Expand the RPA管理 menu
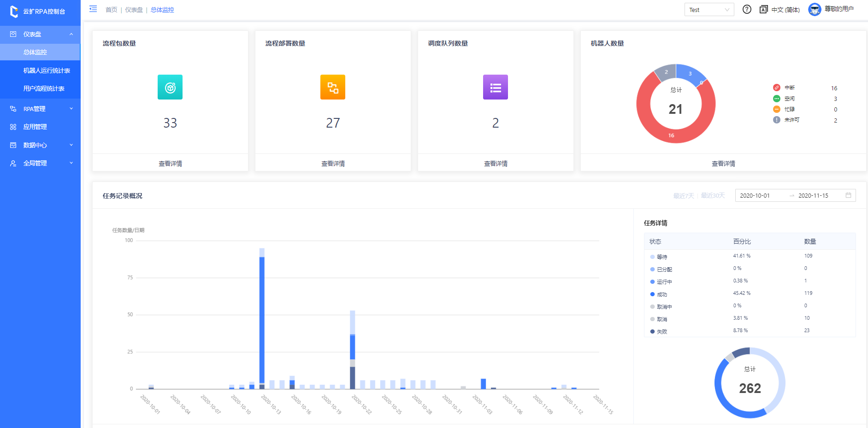The width and height of the screenshot is (868, 428). [x=40, y=109]
